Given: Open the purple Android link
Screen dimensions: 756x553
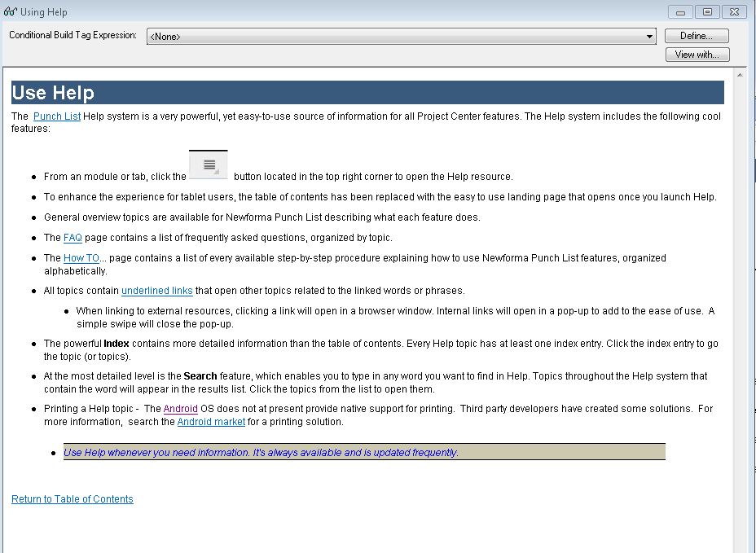Looking at the screenshot, I should 180,409.
